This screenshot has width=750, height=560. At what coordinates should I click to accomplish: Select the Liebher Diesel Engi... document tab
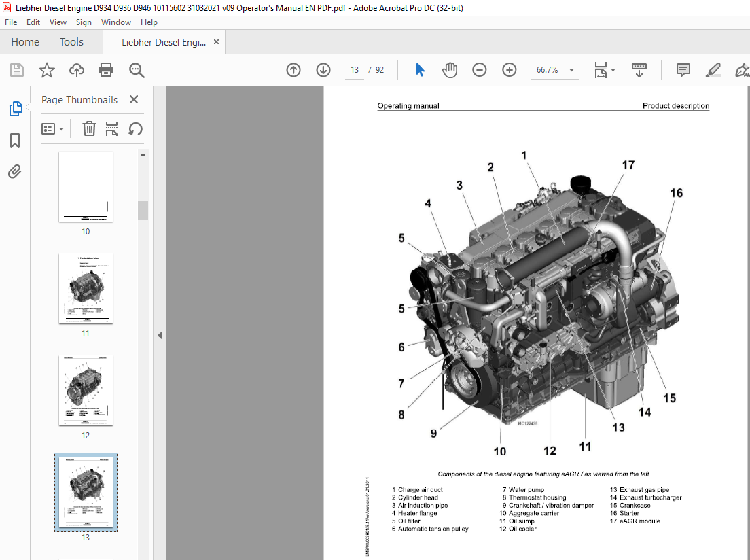(x=164, y=43)
